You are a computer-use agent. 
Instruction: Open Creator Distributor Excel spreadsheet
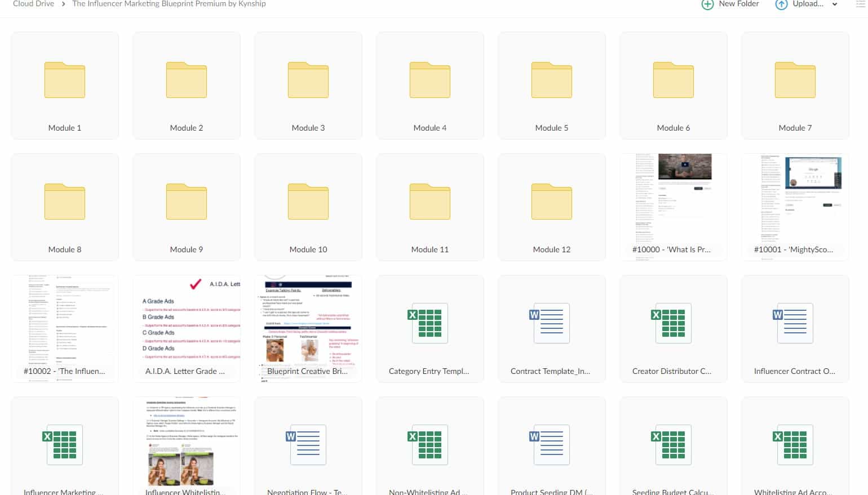673,328
